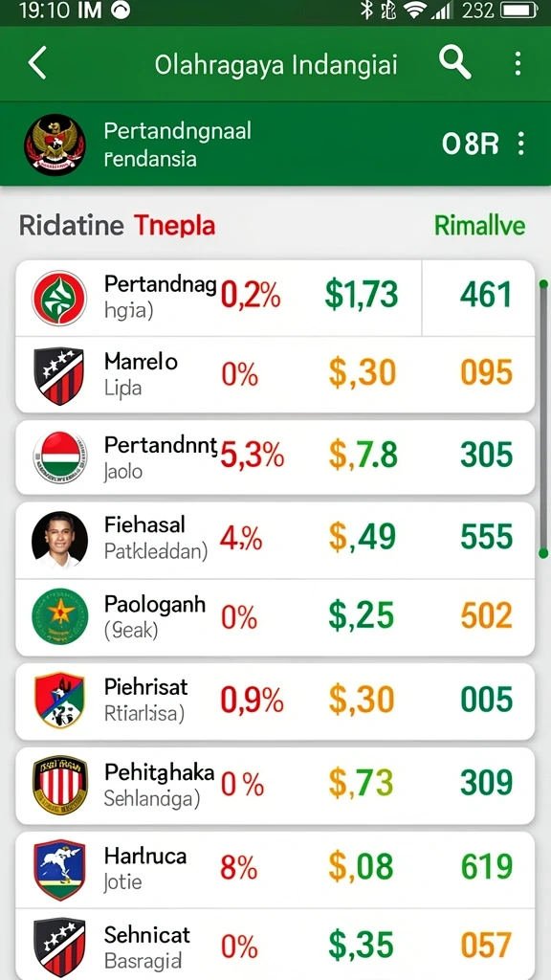Tap the Garuda emblem logo

tap(55, 145)
